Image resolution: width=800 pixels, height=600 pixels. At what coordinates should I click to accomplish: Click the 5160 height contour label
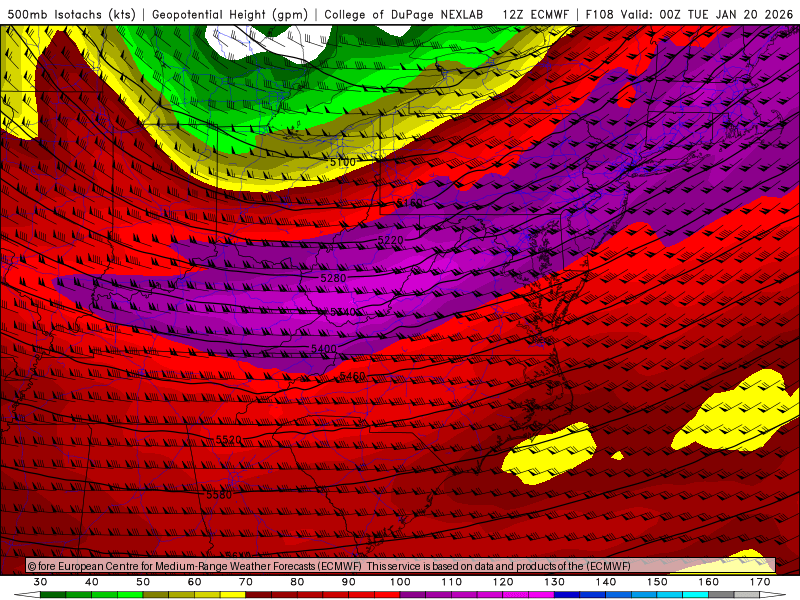pos(410,203)
